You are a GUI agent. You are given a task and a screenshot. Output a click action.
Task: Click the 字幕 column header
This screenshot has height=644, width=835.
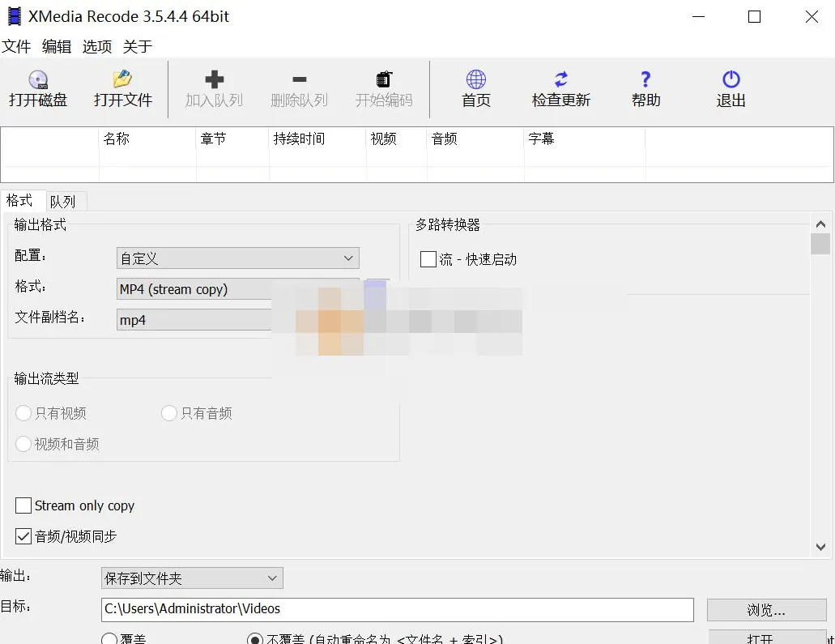(585, 139)
